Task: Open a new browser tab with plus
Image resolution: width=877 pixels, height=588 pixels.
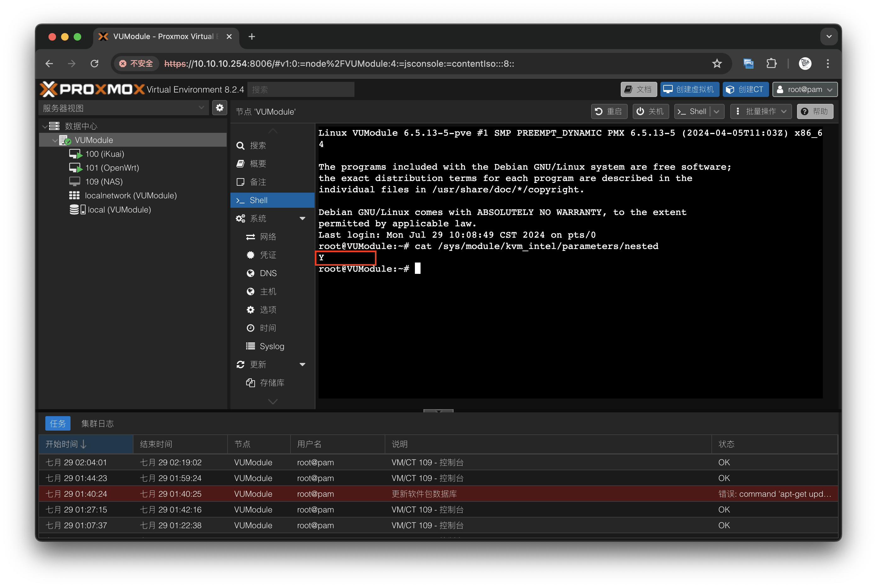Action: click(x=252, y=37)
